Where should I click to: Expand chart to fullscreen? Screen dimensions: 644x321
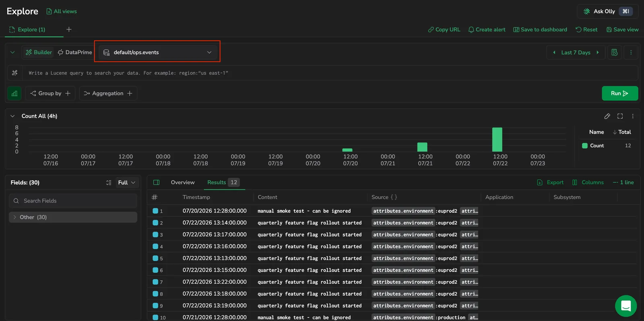coord(620,116)
